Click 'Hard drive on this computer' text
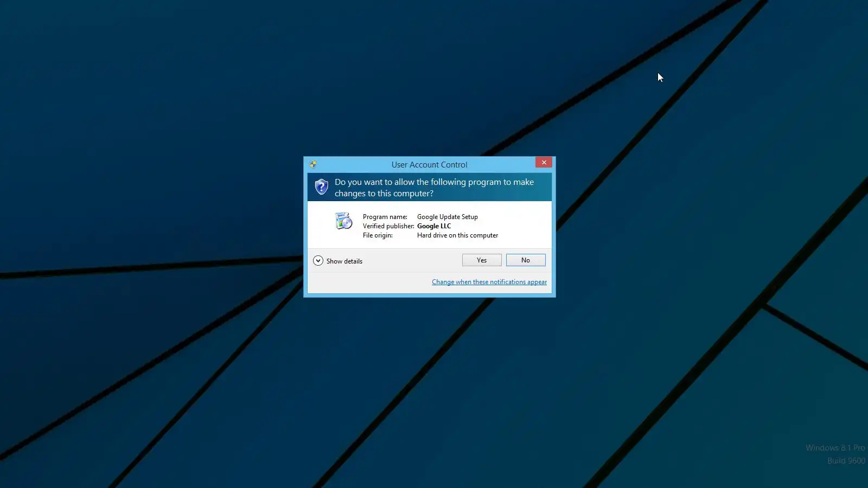This screenshot has width=868, height=488. point(457,235)
